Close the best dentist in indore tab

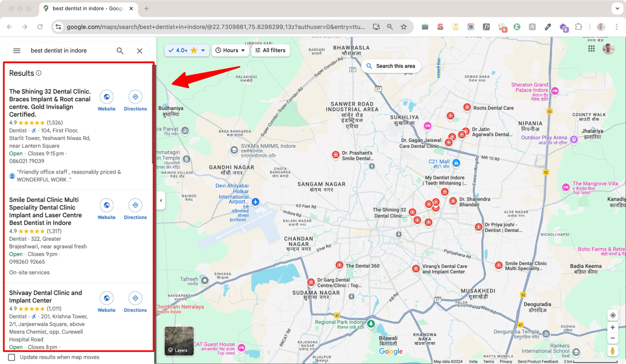(x=131, y=9)
